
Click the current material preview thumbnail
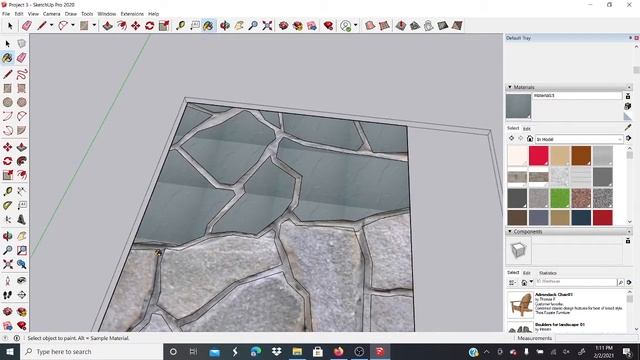coord(518,106)
